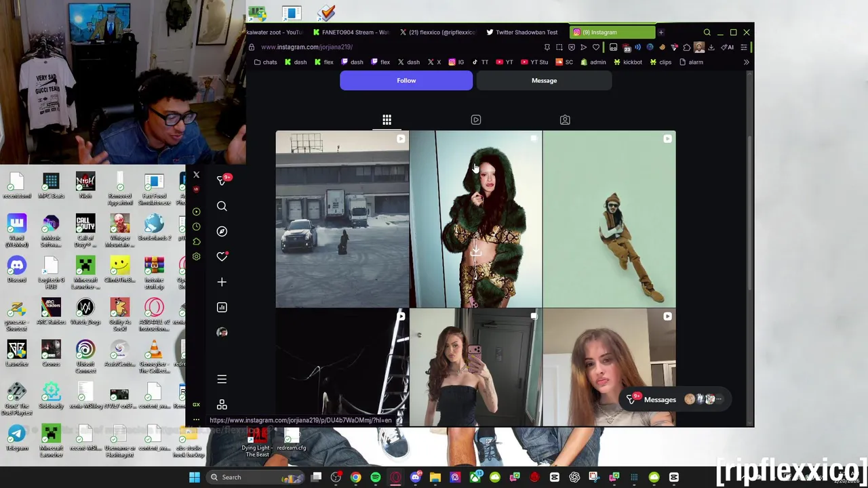
Task: Open the downloads icon in browser toolbar
Action: [x=711, y=47]
